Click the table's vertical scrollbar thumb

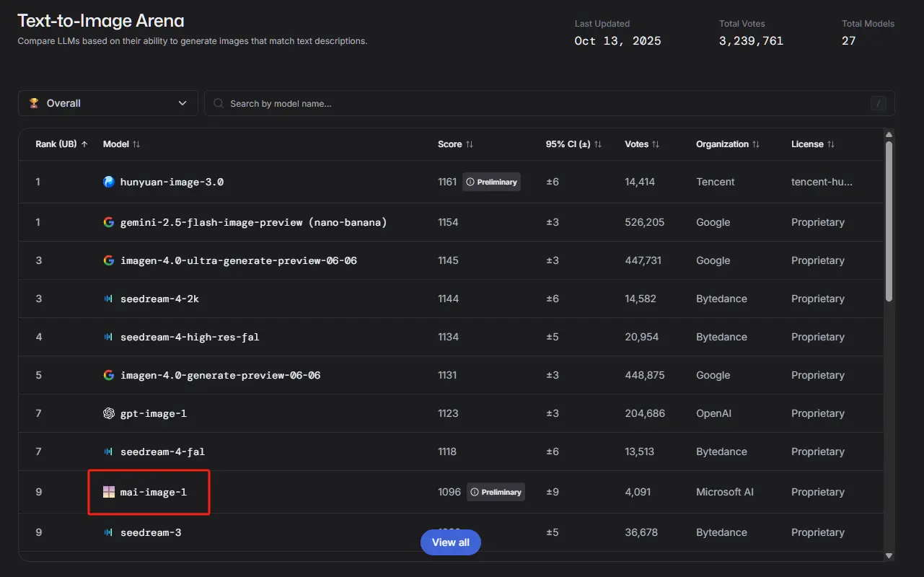(889, 220)
